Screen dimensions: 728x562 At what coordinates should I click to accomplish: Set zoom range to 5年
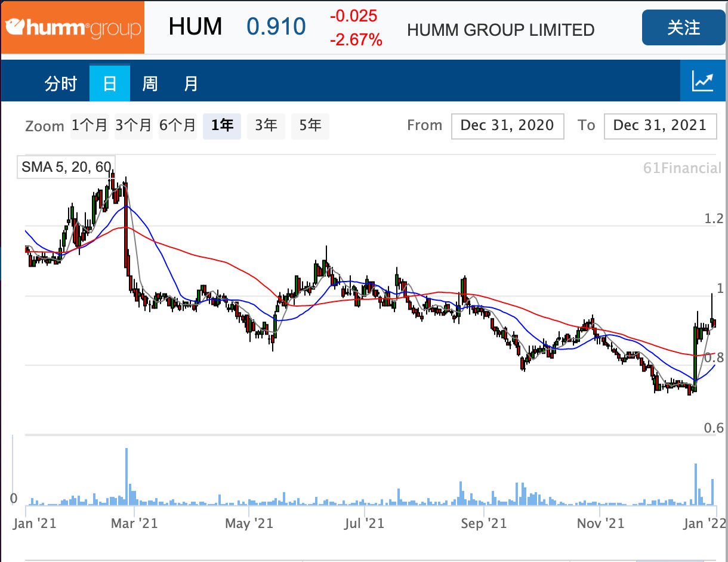tap(310, 126)
